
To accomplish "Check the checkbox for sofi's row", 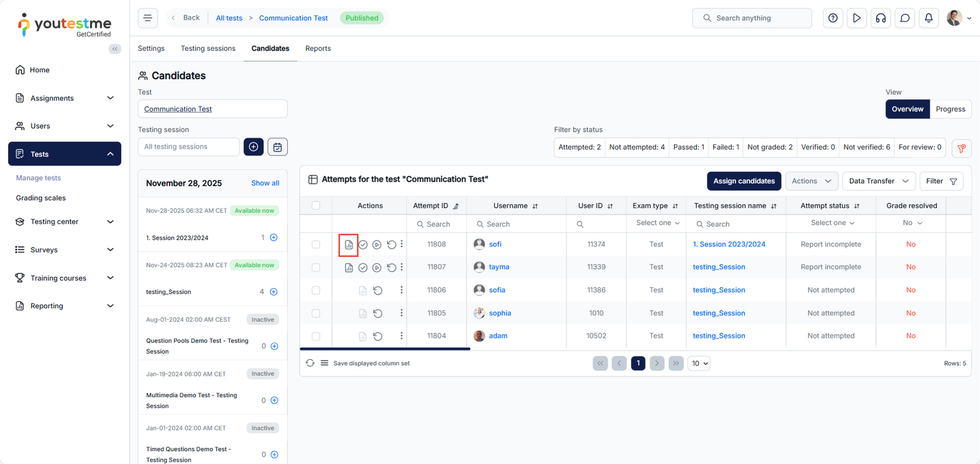I will point(316,245).
